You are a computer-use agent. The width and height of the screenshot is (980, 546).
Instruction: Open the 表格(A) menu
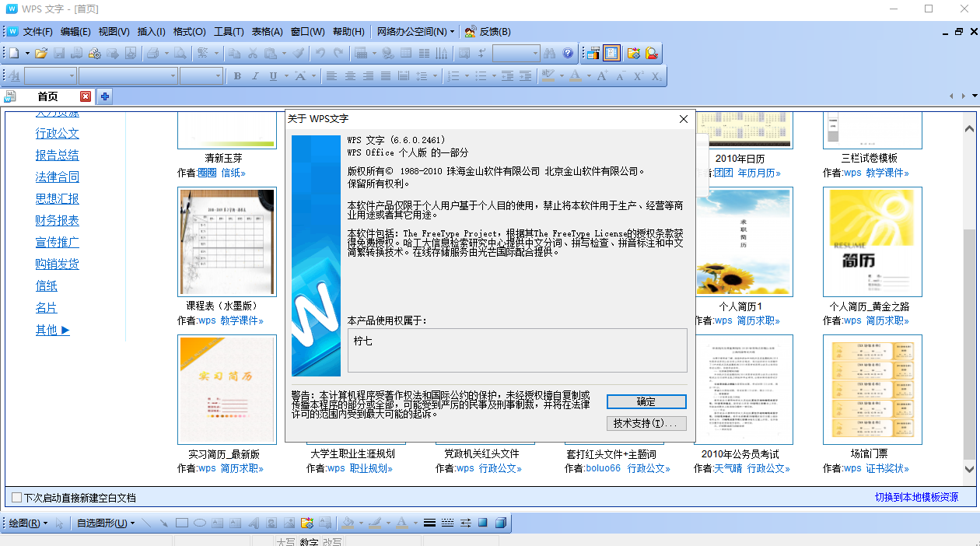268,32
